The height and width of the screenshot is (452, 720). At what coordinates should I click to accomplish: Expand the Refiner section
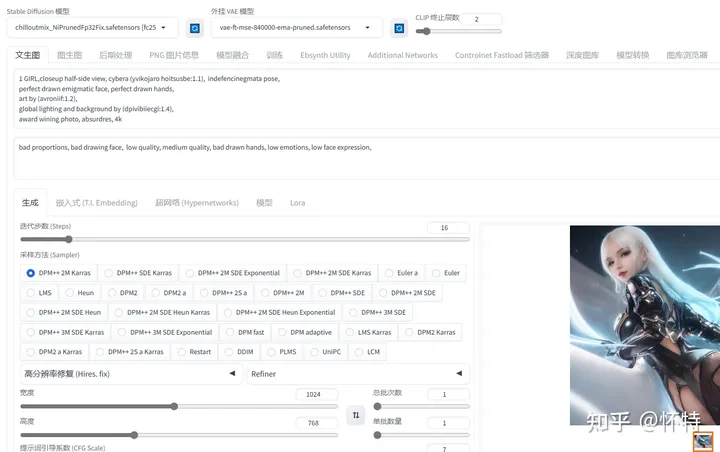click(x=358, y=373)
